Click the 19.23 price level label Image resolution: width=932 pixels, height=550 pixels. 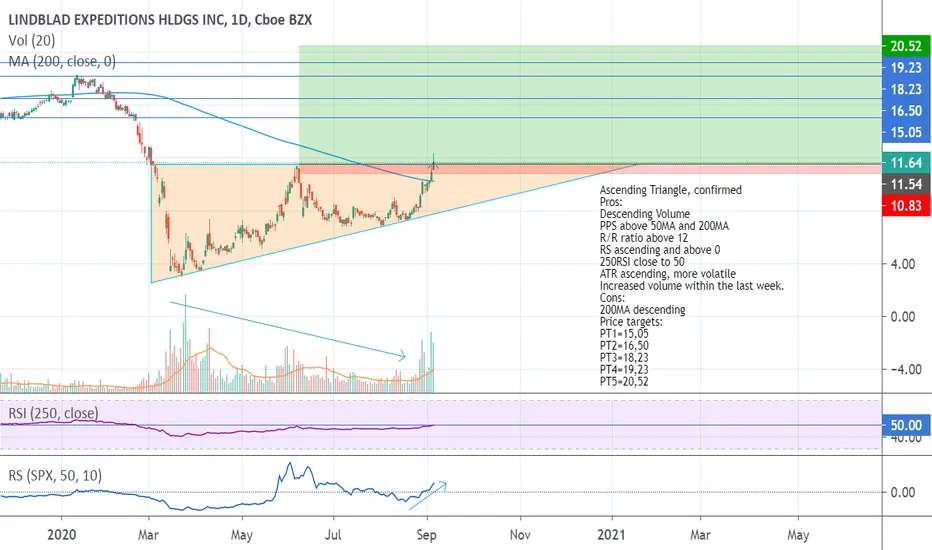click(x=906, y=68)
